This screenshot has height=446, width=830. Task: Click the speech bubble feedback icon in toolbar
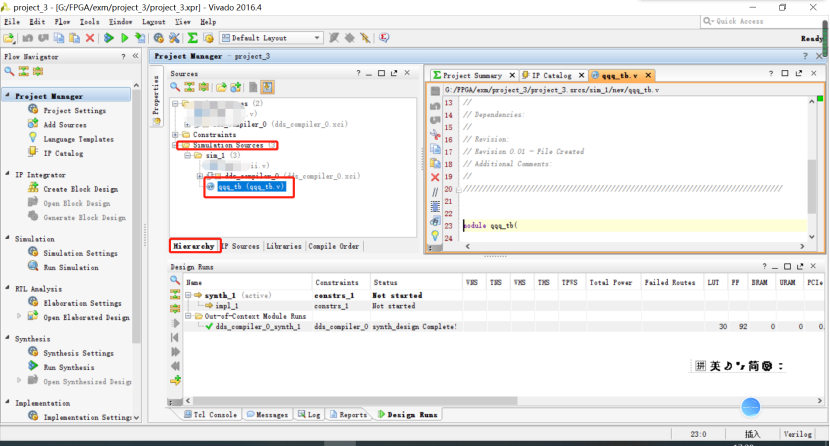tap(384, 38)
